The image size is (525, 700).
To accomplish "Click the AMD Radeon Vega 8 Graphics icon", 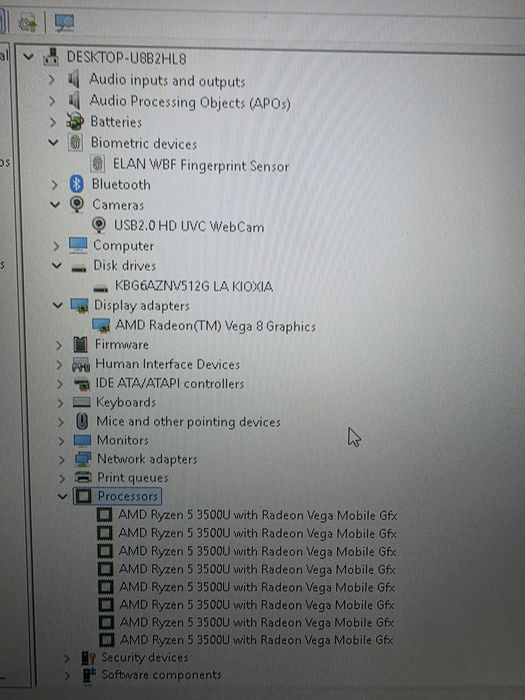I will 101,325.
